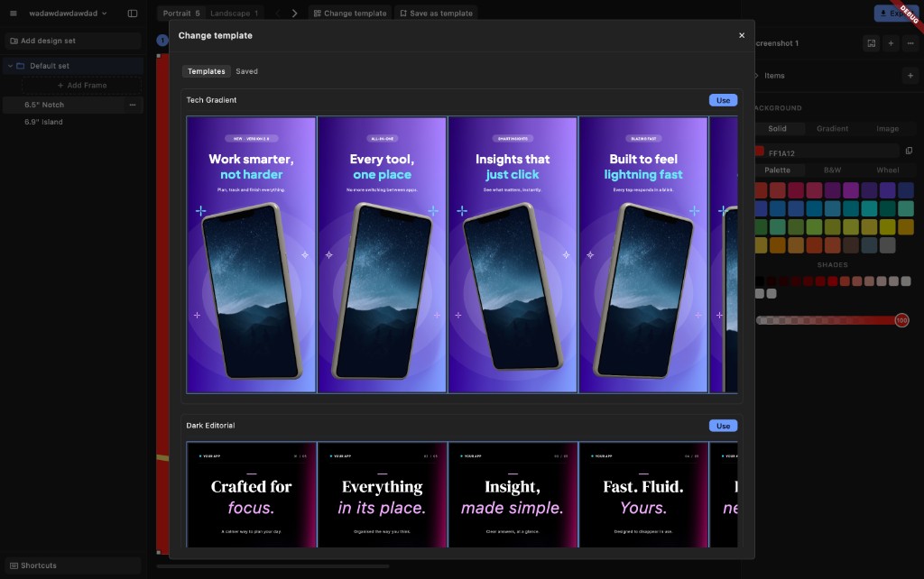Click Save as template
This screenshot has height=579, width=924.
click(436, 13)
